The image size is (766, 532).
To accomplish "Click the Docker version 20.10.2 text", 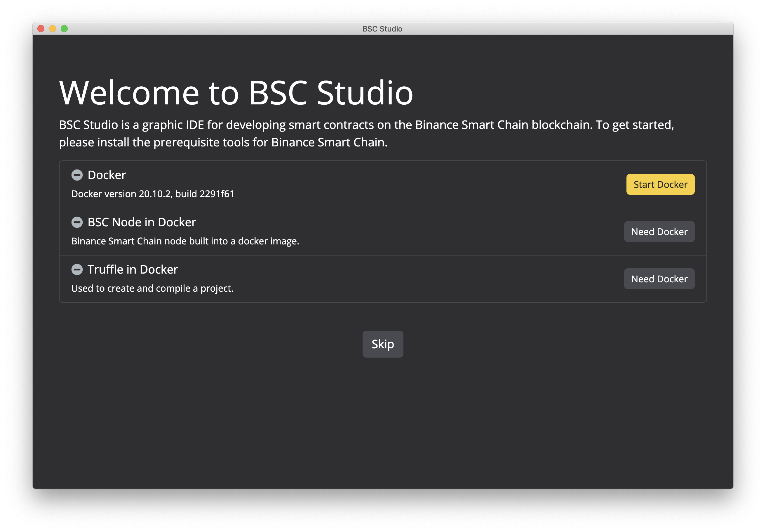I will tap(153, 194).
